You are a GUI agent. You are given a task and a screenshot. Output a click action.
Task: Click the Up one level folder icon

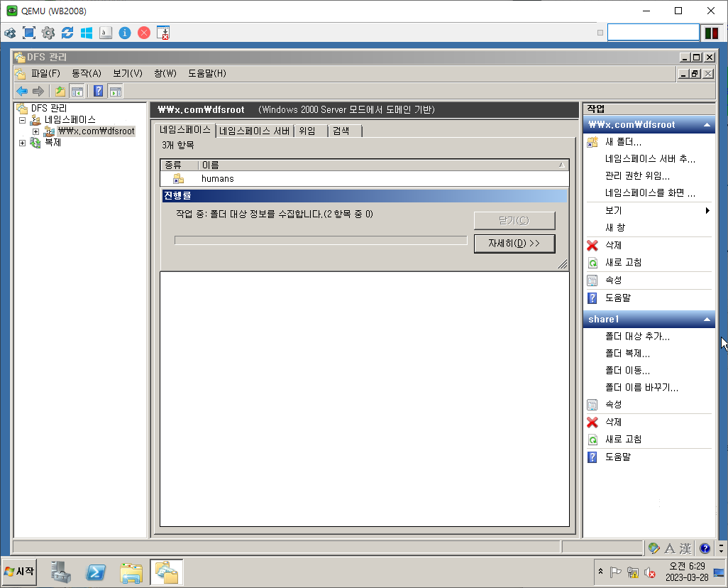(60, 91)
